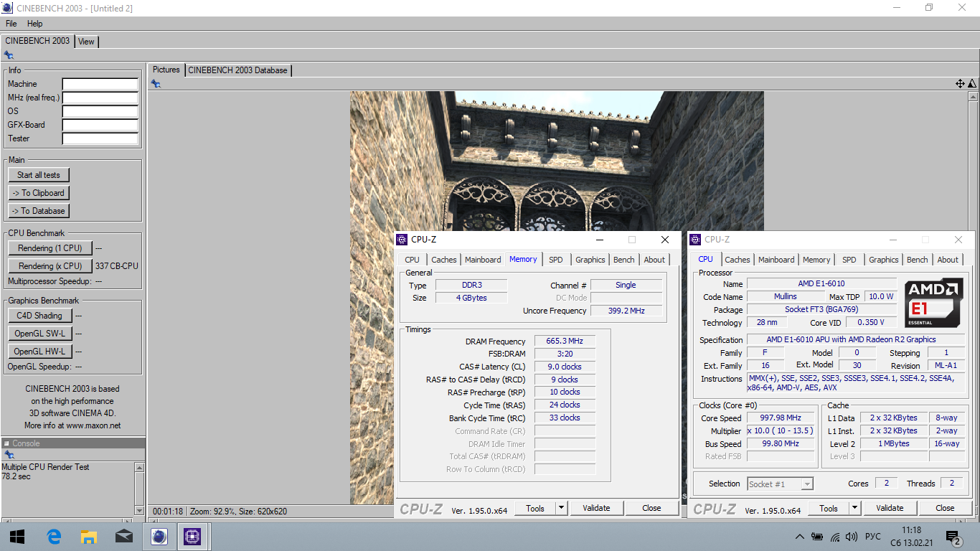Image resolution: width=980 pixels, height=551 pixels.
Task: Open Graphics tab in CPU-Z Memory window
Action: [590, 260]
